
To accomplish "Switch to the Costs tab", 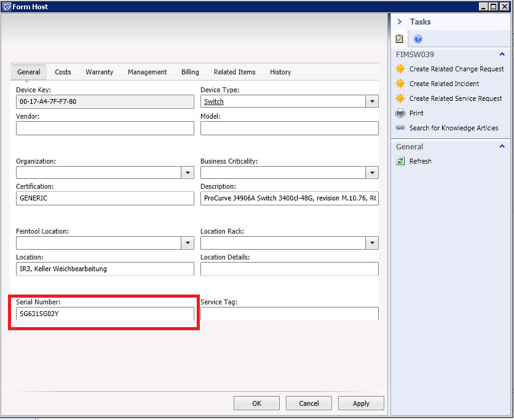I will click(63, 72).
